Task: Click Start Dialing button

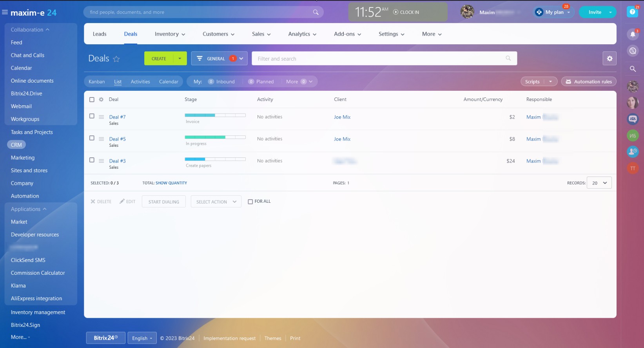Action: (x=164, y=202)
